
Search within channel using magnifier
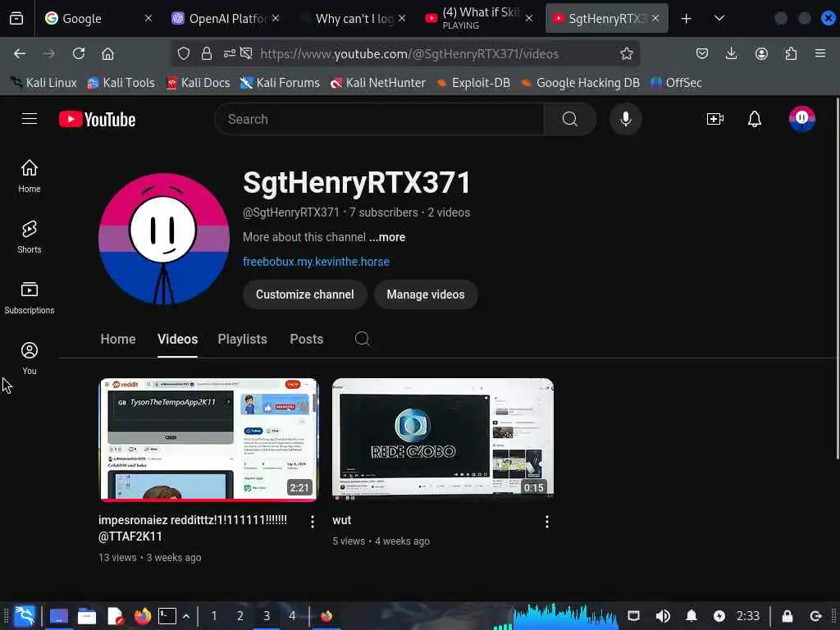(x=362, y=339)
